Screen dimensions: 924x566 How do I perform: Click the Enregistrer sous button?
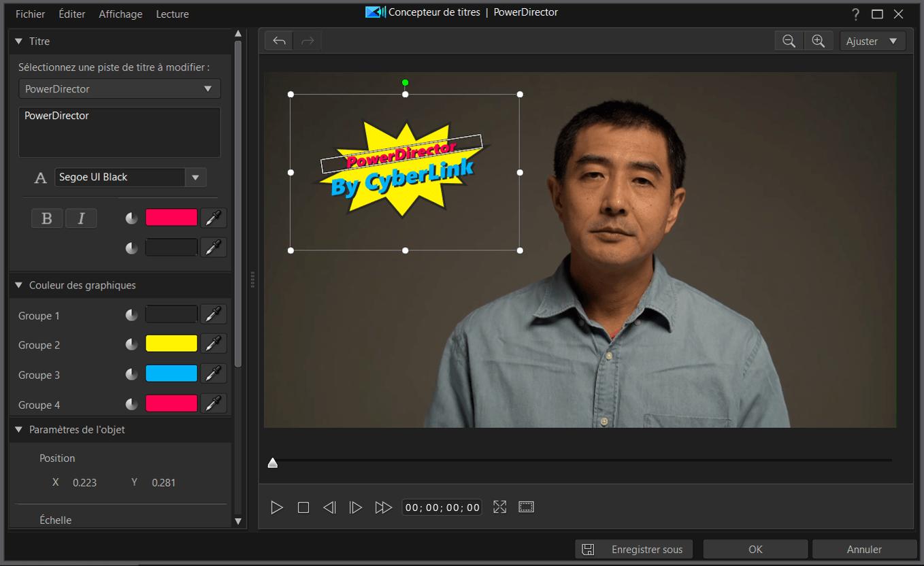[x=634, y=549]
